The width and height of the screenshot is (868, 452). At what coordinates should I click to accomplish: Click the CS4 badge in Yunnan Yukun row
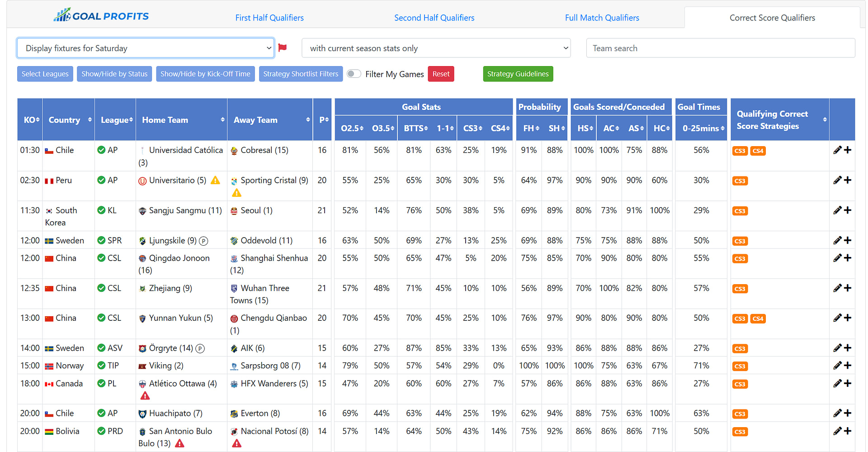coord(758,319)
